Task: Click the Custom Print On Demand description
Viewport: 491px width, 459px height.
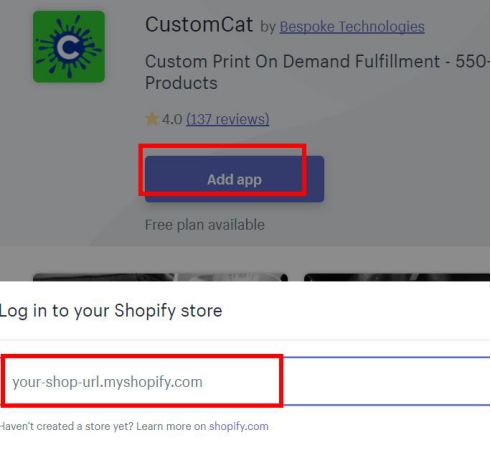Action: 317,72
